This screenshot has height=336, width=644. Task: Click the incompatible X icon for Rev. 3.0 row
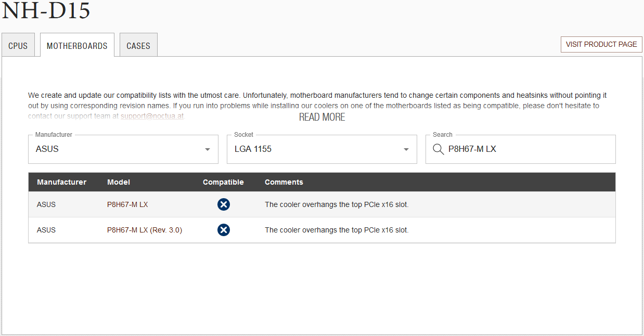pos(224,230)
